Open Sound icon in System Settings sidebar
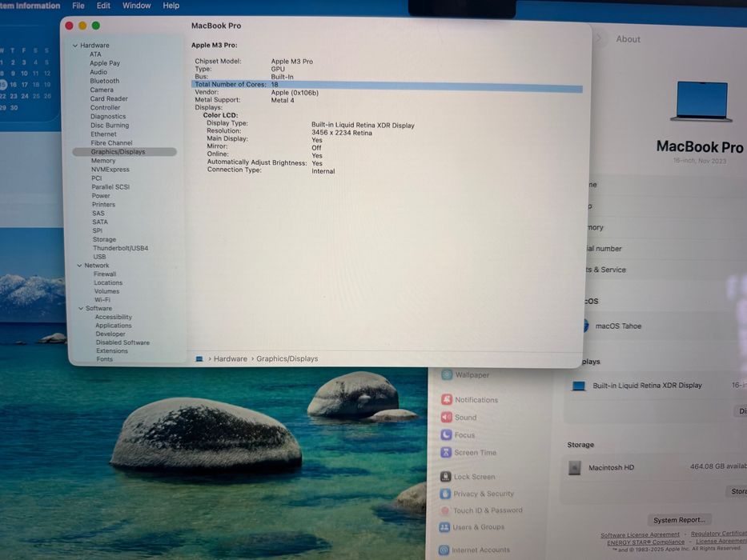 tap(447, 417)
